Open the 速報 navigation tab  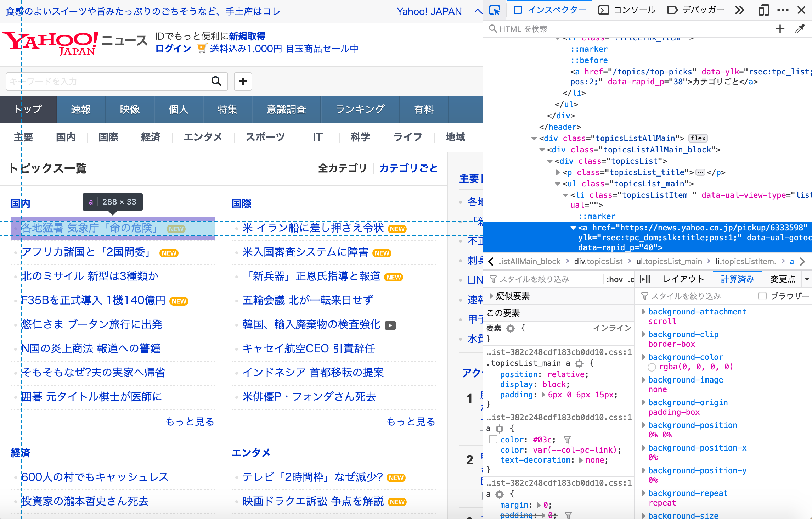81,110
